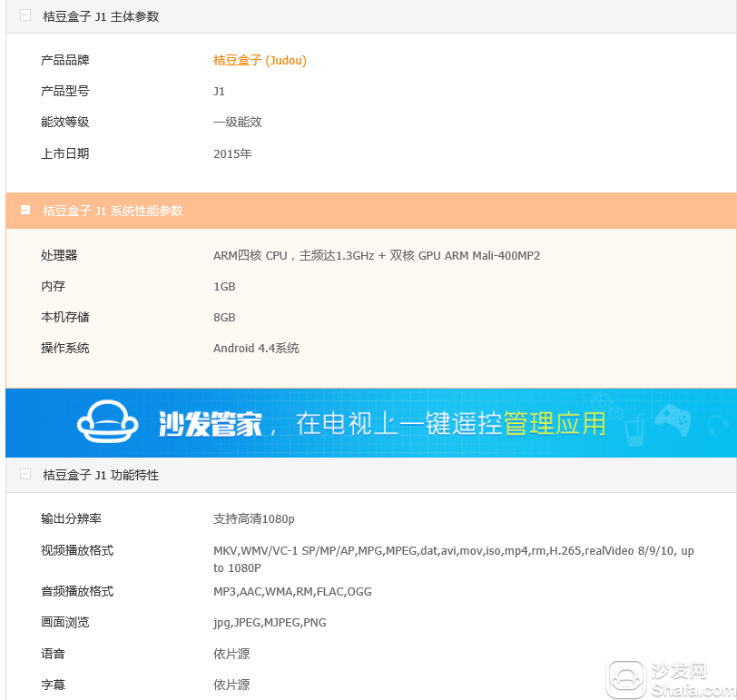Select the 能效等级 label
The width and height of the screenshot is (737, 700).
(64, 122)
